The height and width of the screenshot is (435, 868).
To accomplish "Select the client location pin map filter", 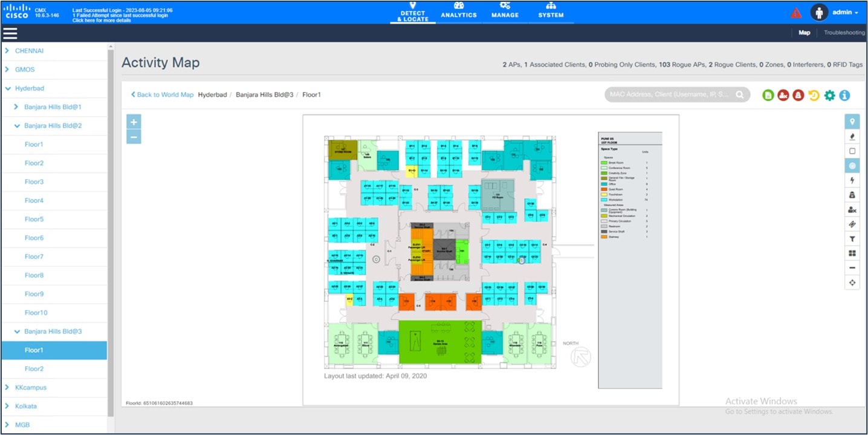I will 852,121.
